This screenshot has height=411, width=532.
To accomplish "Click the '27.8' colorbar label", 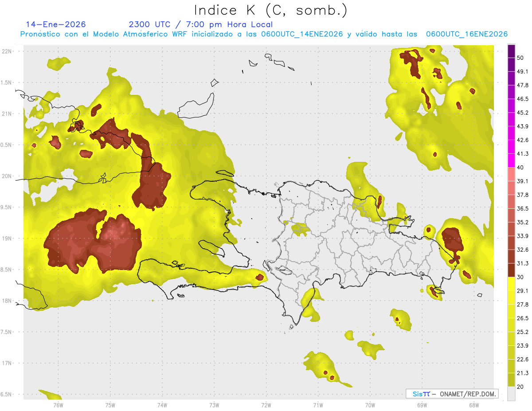I will (x=522, y=305).
